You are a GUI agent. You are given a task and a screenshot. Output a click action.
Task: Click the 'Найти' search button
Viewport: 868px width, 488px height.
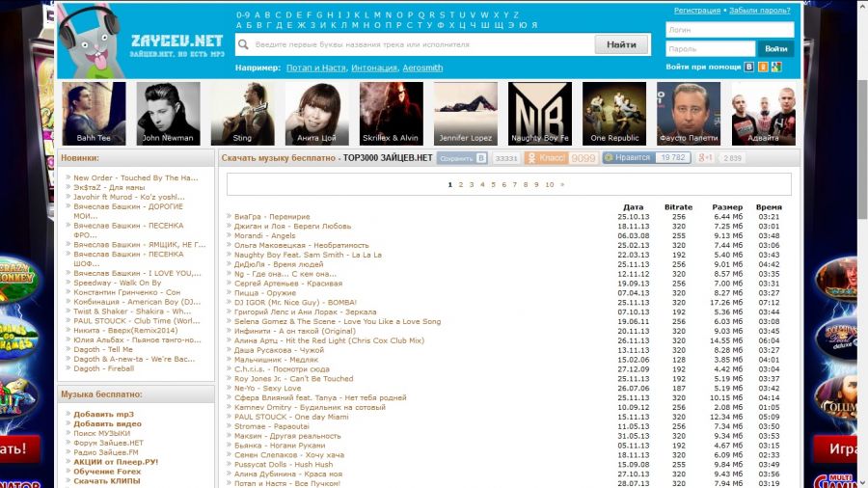621,44
